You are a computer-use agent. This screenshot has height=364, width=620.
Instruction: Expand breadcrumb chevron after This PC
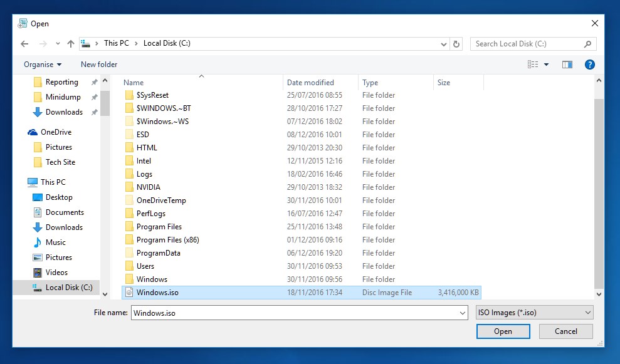[136, 43]
